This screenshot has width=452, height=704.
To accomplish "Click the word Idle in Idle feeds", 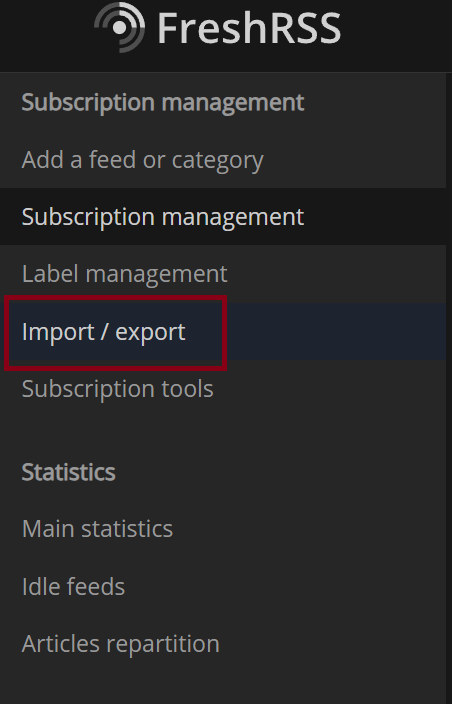I will [x=40, y=586].
